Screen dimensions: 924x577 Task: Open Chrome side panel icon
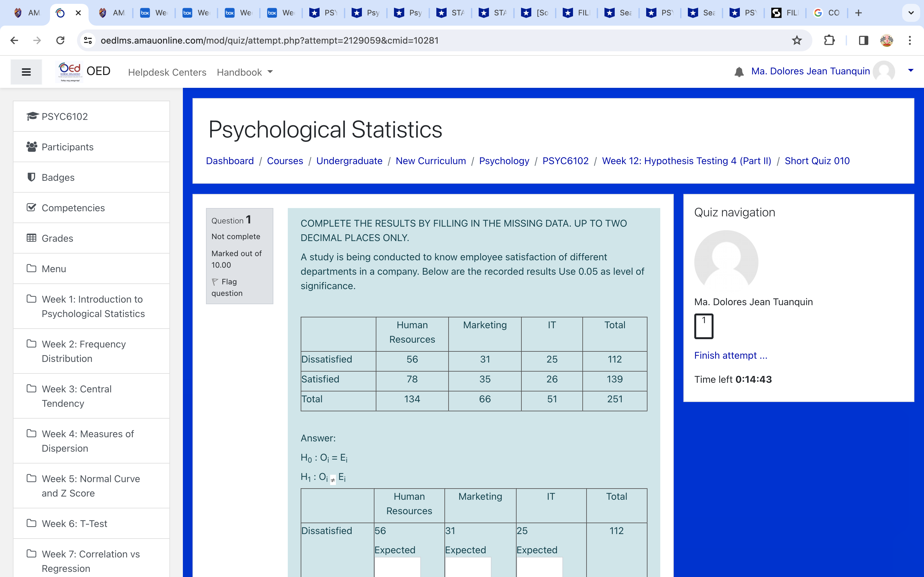(863, 40)
